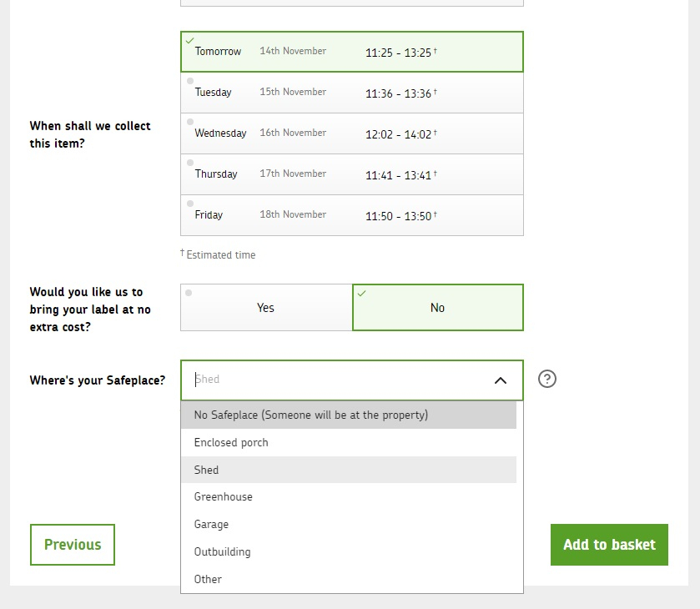700x609 pixels.
Task: Click the Tomorrow slot green checkmark
Action: point(189,41)
